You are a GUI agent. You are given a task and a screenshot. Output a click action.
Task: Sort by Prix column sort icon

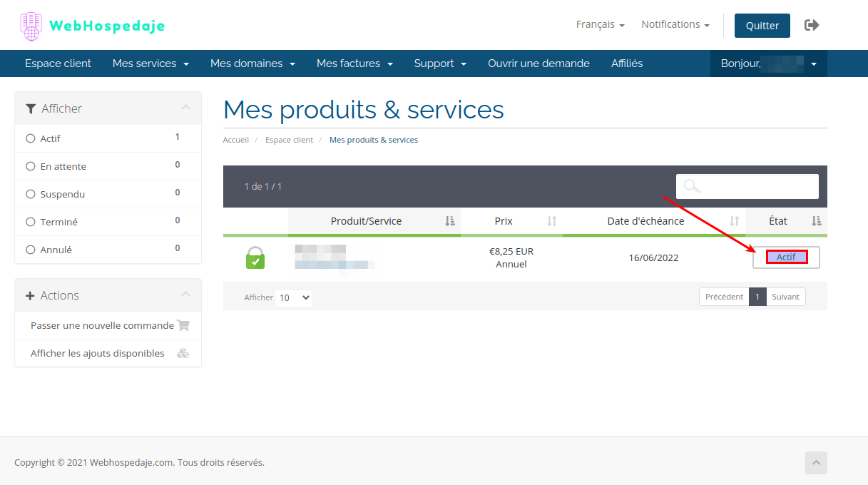point(551,221)
